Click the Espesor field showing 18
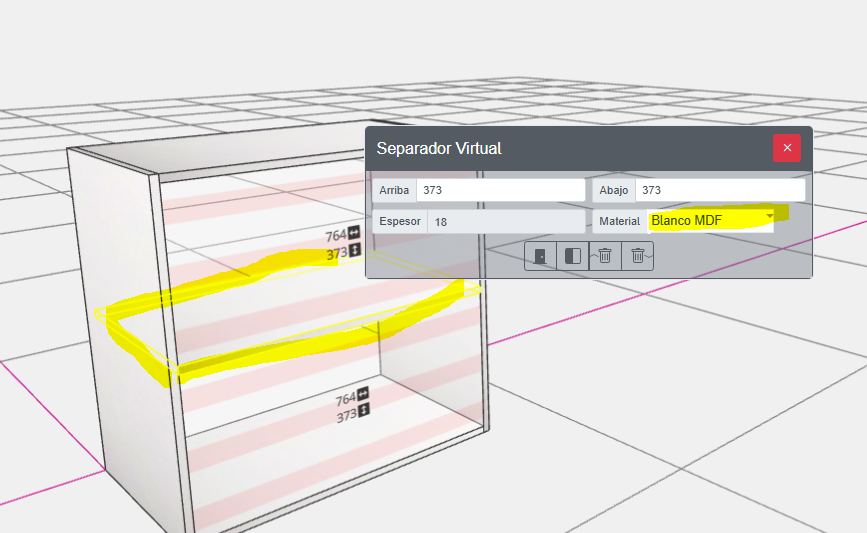 (x=506, y=222)
